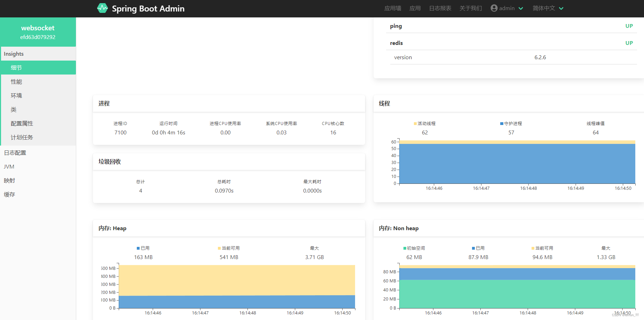Select 计划任务 in the sidebar
This screenshot has width=644, height=320.
pyautogui.click(x=38, y=137)
